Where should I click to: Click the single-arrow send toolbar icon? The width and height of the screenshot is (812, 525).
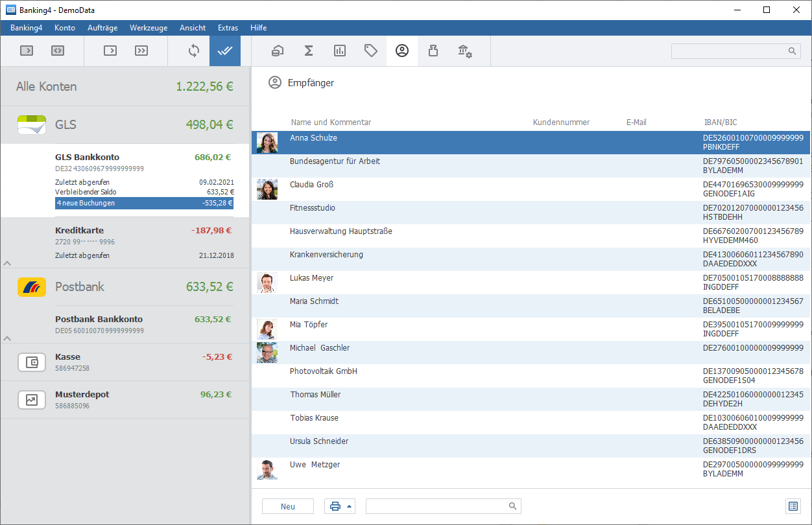point(110,51)
